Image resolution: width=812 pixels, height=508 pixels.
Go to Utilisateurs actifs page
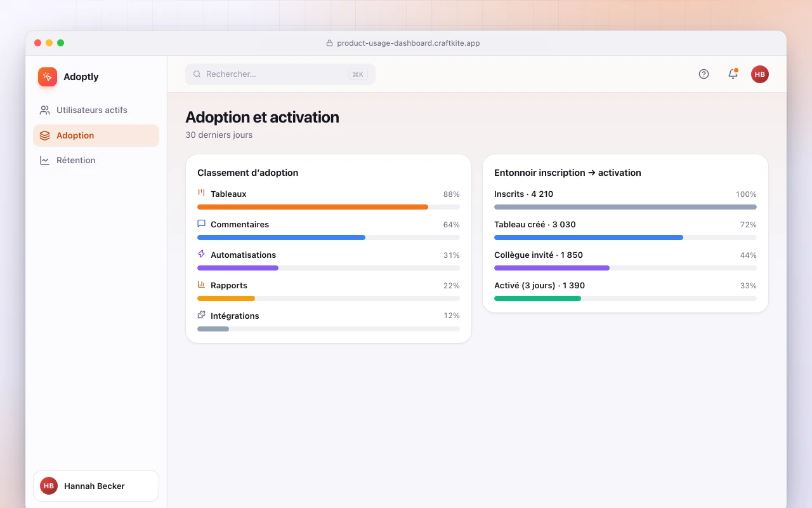96,110
